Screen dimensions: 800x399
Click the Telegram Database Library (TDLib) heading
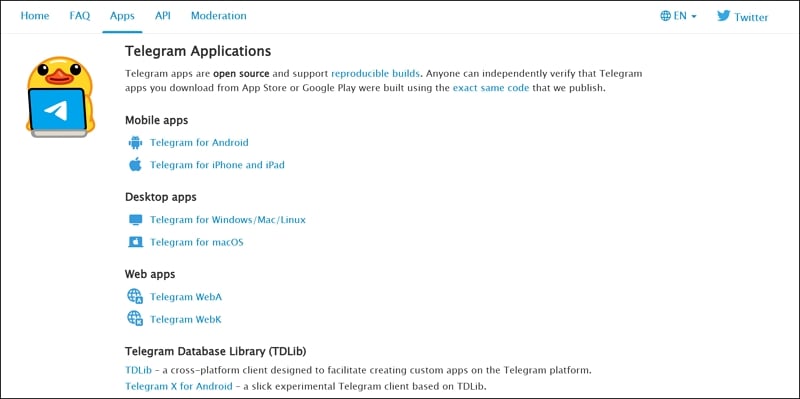[216, 351]
